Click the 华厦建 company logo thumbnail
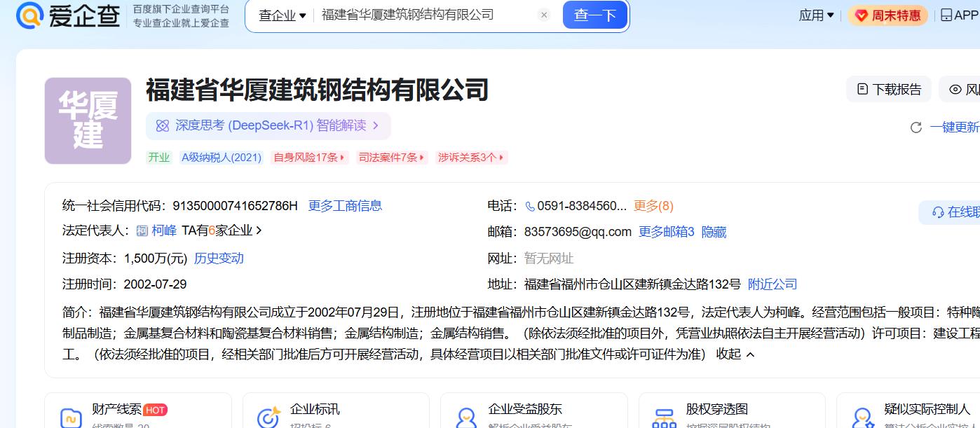 click(88, 120)
